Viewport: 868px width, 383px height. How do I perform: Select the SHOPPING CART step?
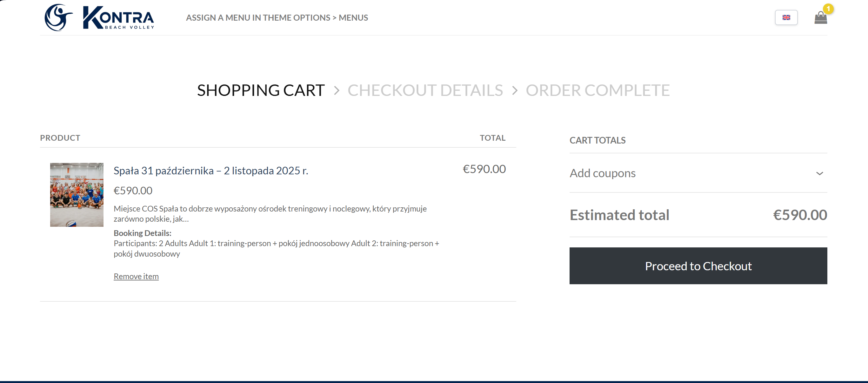pos(261,91)
